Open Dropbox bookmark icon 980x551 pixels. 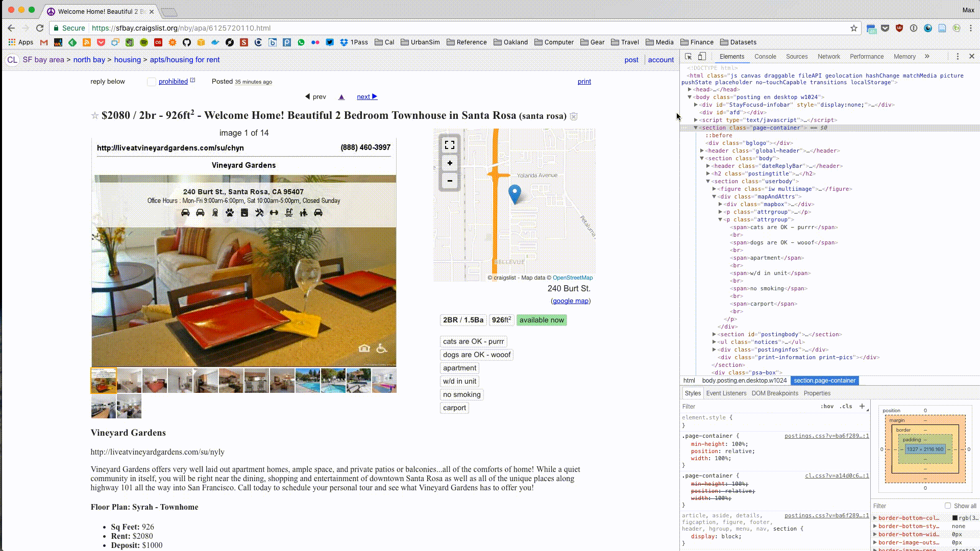(x=344, y=42)
